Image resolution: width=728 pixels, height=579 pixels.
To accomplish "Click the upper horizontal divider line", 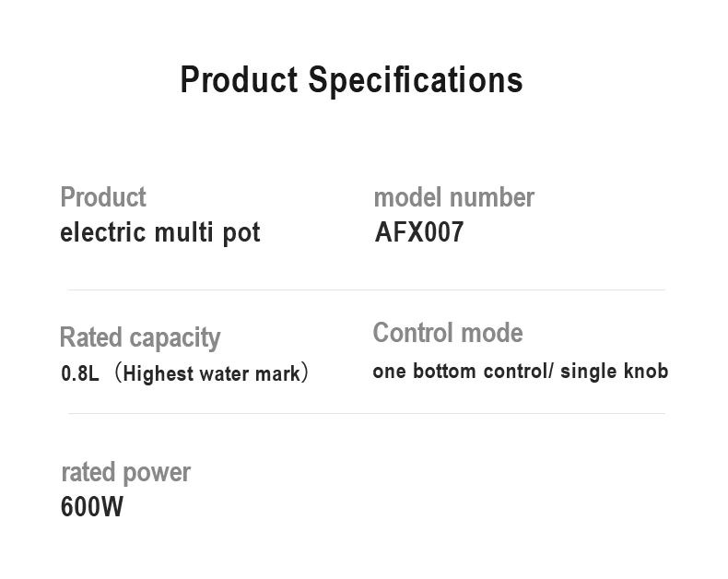I will coord(366,289).
